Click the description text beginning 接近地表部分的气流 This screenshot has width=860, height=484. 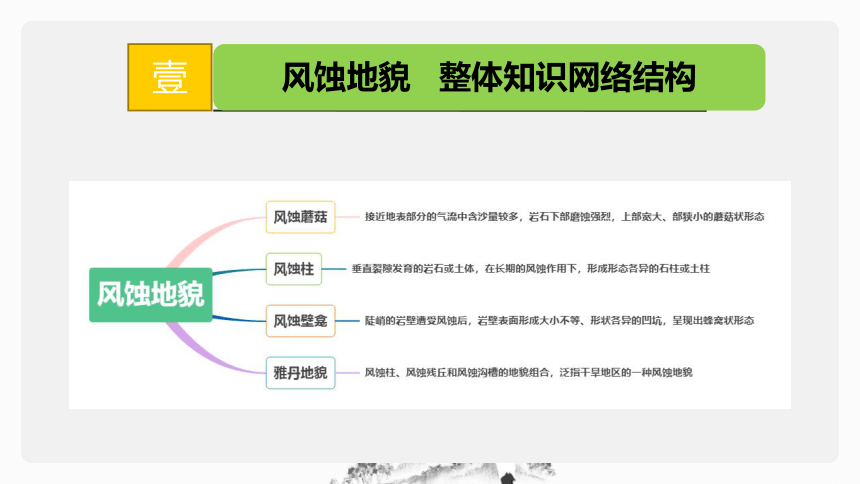point(564,217)
